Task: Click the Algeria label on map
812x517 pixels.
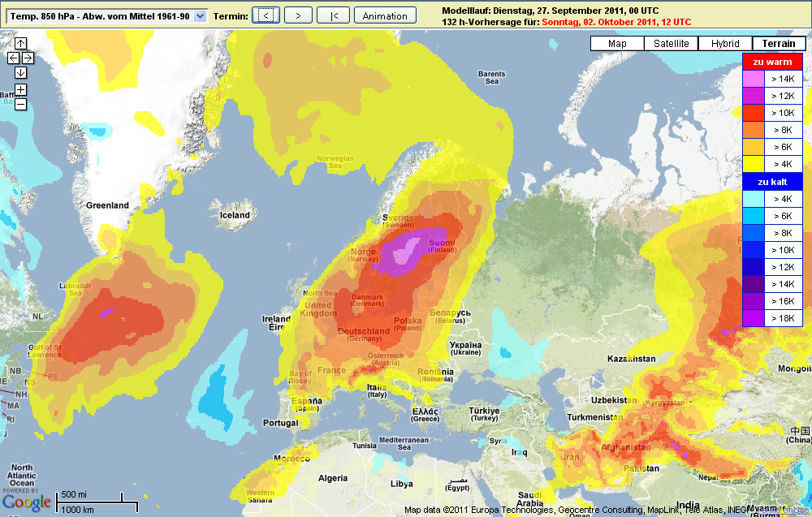Action: point(333,478)
